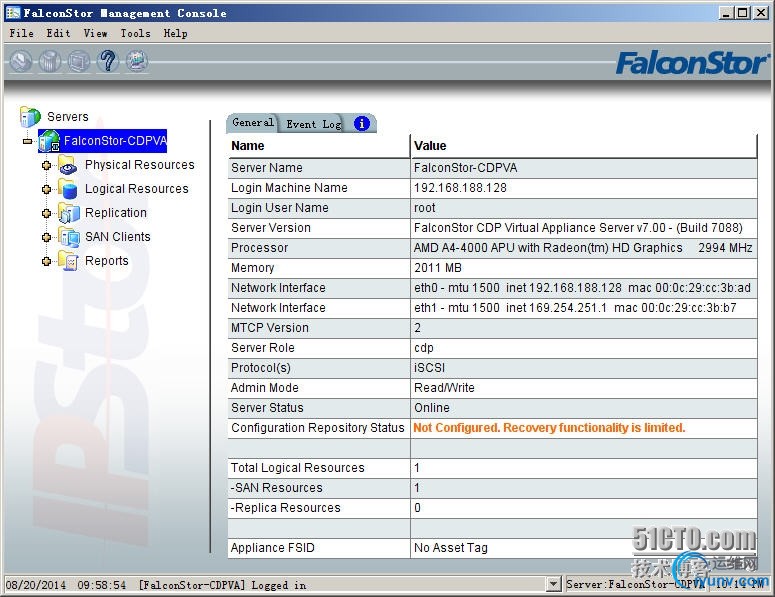Select SAN Clients tree label
Viewport: 775px width, 597px height.
tap(118, 237)
